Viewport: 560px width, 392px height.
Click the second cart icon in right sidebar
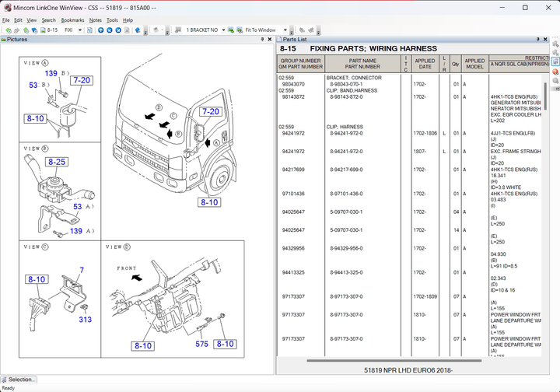click(x=555, y=52)
